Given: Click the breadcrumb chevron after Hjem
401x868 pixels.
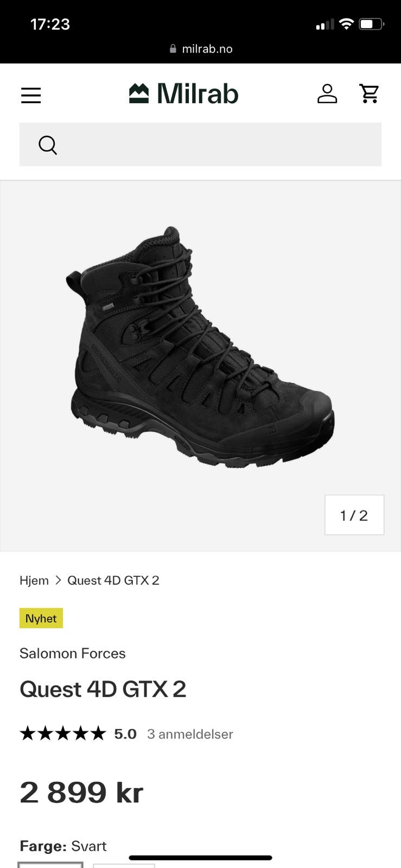Looking at the screenshot, I should [58, 580].
